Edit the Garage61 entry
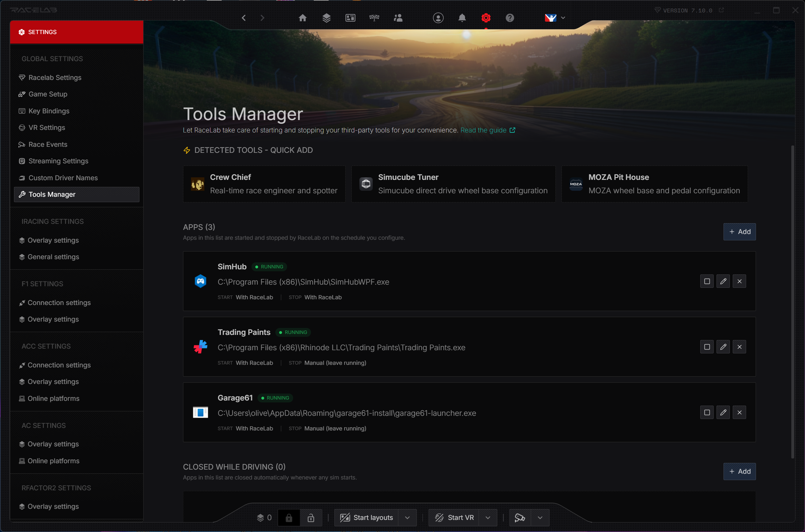 click(x=723, y=412)
